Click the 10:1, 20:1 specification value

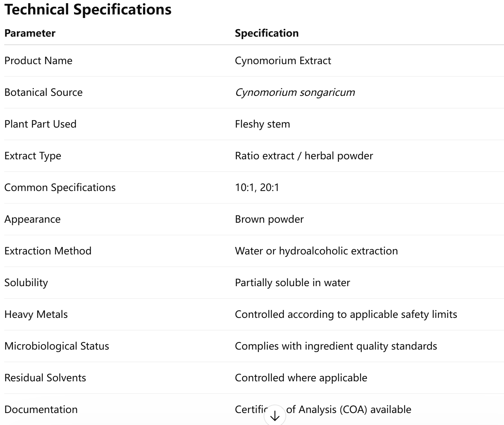[x=257, y=187]
